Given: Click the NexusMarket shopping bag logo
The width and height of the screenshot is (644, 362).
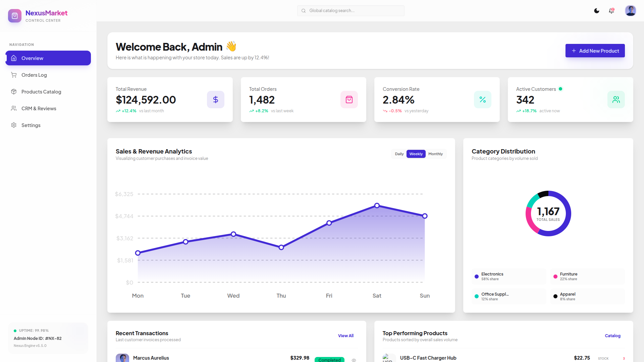Looking at the screenshot, I should (15, 16).
